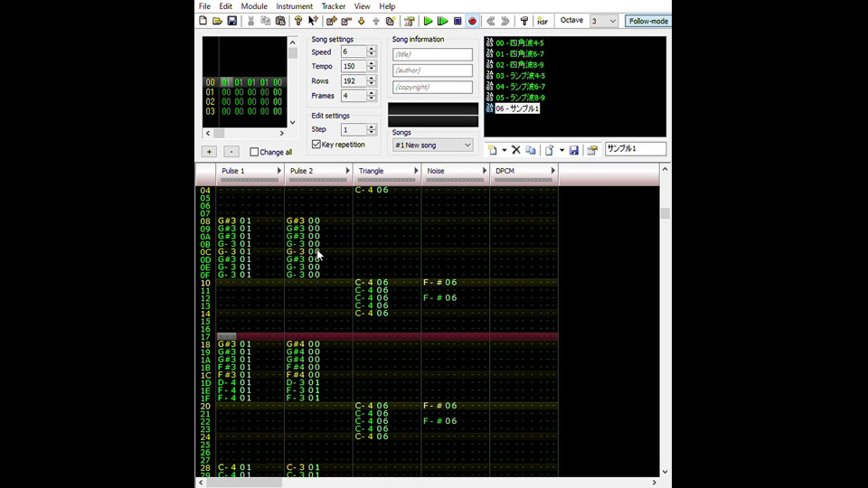The width and height of the screenshot is (868, 488).
Task: Click the Play button in toolbar
Action: click(428, 21)
